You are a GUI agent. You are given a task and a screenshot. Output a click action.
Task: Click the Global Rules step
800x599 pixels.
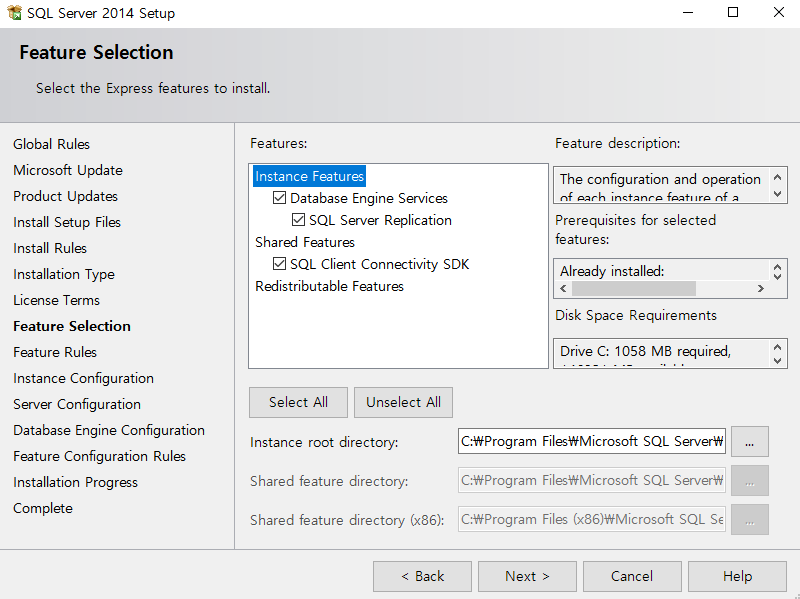tap(52, 144)
